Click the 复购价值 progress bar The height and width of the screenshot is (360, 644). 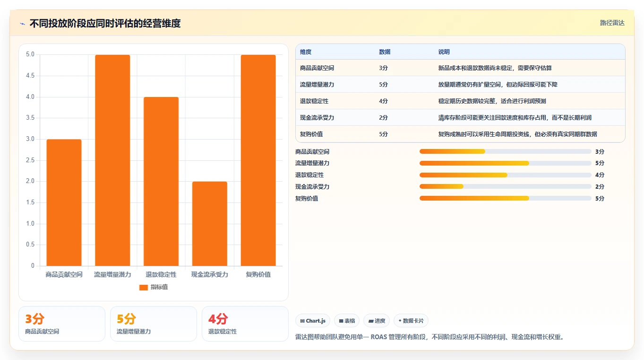coord(505,198)
